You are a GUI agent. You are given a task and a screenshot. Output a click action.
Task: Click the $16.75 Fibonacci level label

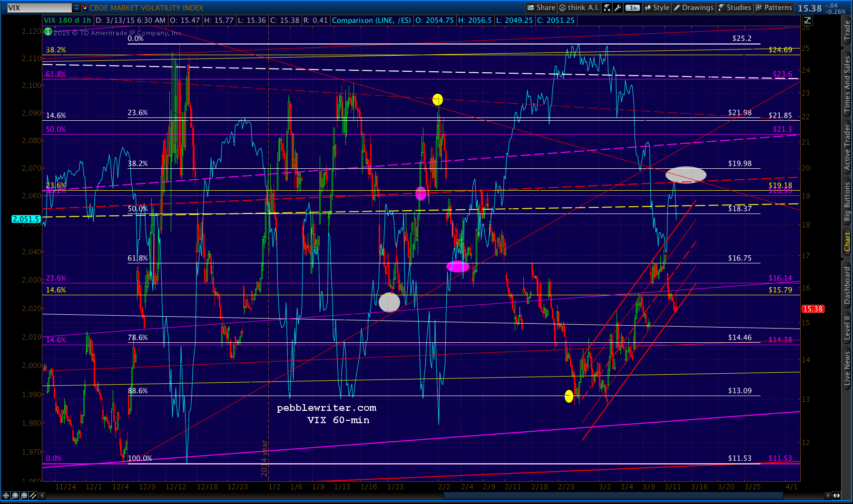[740, 258]
